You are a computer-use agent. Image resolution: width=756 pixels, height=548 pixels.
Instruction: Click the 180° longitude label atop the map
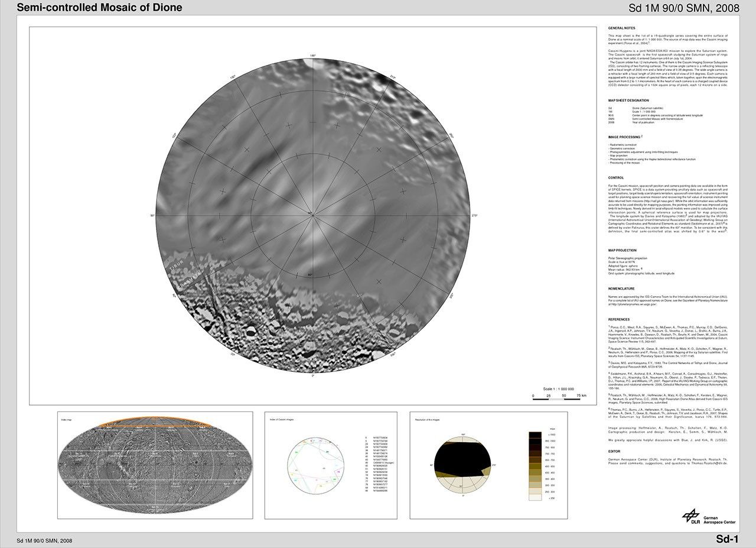[x=313, y=56]
